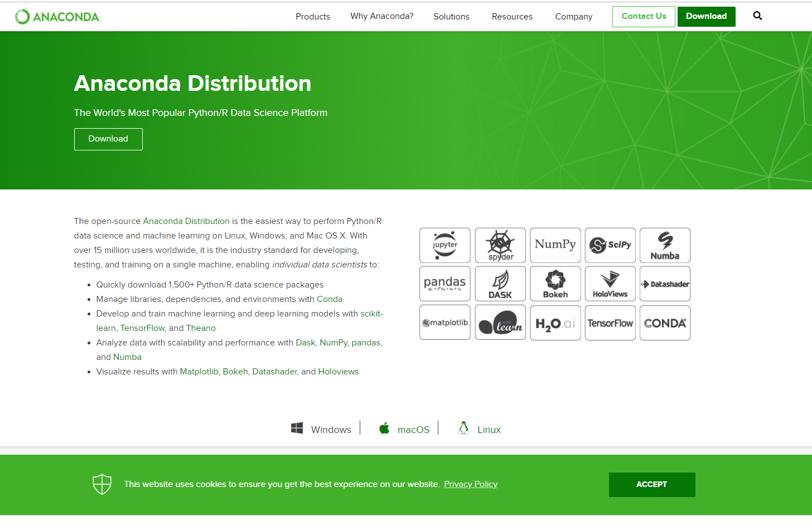
Task: Click the header Download button
Action: click(x=707, y=17)
